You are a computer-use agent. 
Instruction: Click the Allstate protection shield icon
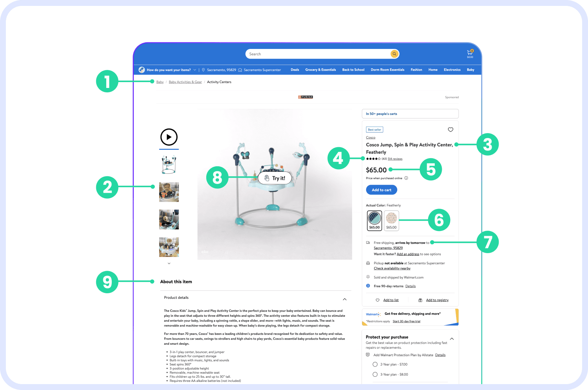pos(368,355)
